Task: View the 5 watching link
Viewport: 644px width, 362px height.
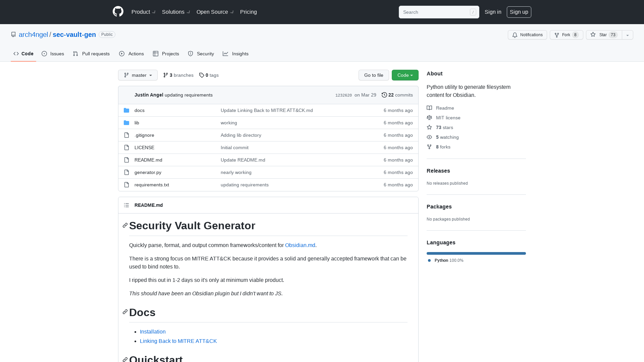Action: click(x=443, y=137)
